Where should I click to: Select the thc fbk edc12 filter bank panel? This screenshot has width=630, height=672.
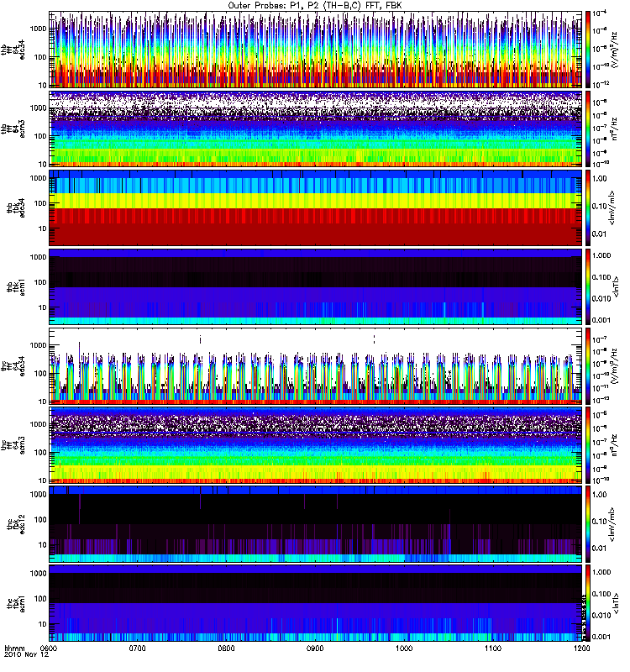tap(316, 524)
